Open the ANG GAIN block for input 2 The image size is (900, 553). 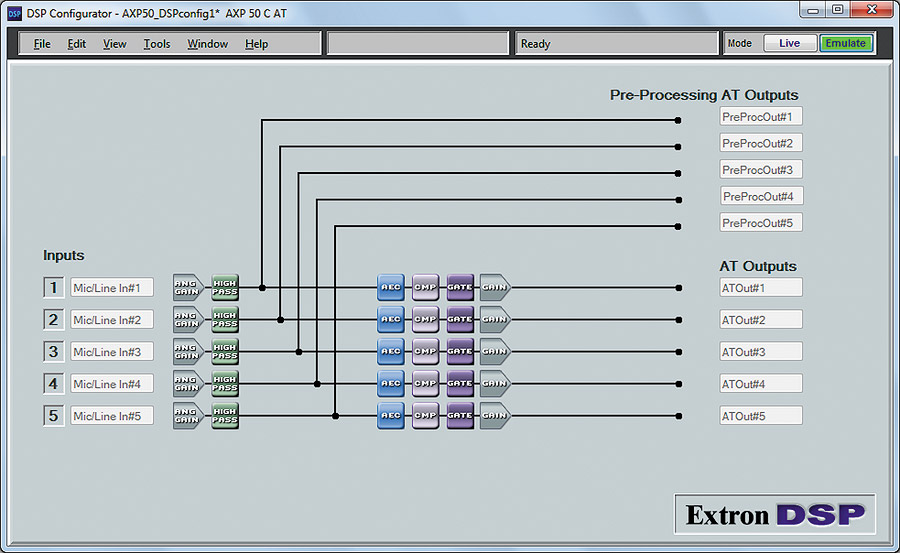[188, 320]
